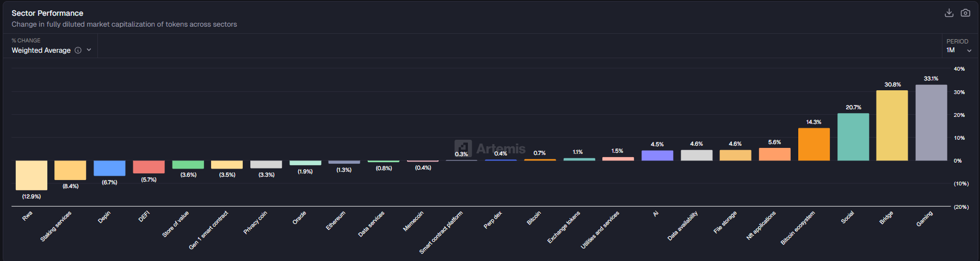This screenshot has height=261, width=980.
Task: Click the red DEFI bar
Action: (149, 167)
